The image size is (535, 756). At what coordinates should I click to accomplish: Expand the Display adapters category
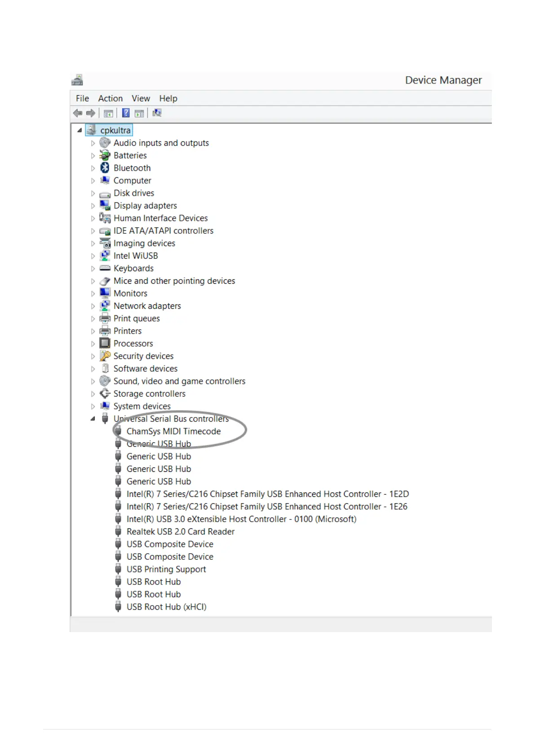click(x=93, y=206)
